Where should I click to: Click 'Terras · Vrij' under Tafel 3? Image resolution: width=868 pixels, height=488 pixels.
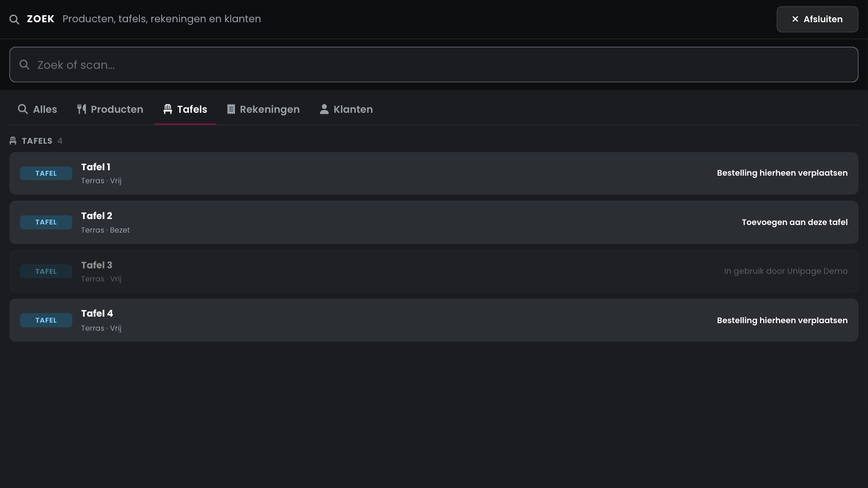coord(101,279)
